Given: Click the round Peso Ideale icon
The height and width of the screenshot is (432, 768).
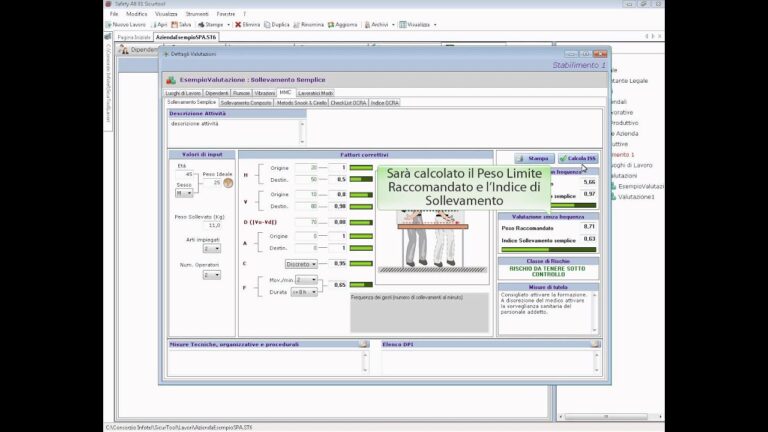Looking at the screenshot, I should pos(228,183).
